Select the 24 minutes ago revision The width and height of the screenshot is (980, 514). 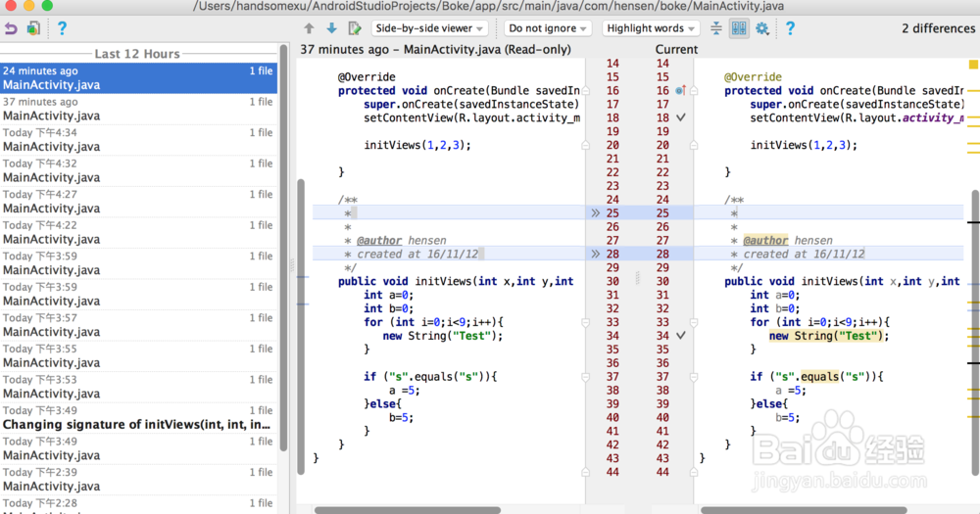coord(138,78)
